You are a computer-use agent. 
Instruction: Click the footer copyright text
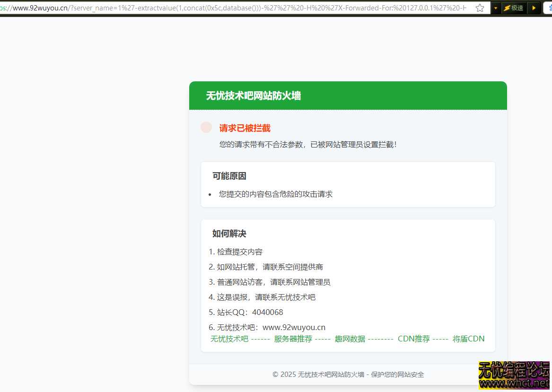tap(348, 375)
